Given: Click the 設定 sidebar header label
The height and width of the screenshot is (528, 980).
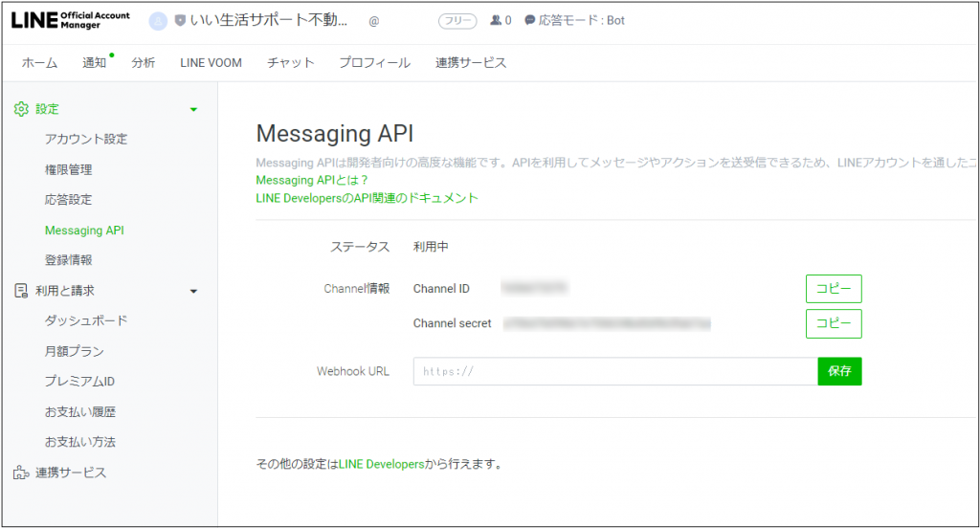Looking at the screenshot, I should [x=47, y=109].
